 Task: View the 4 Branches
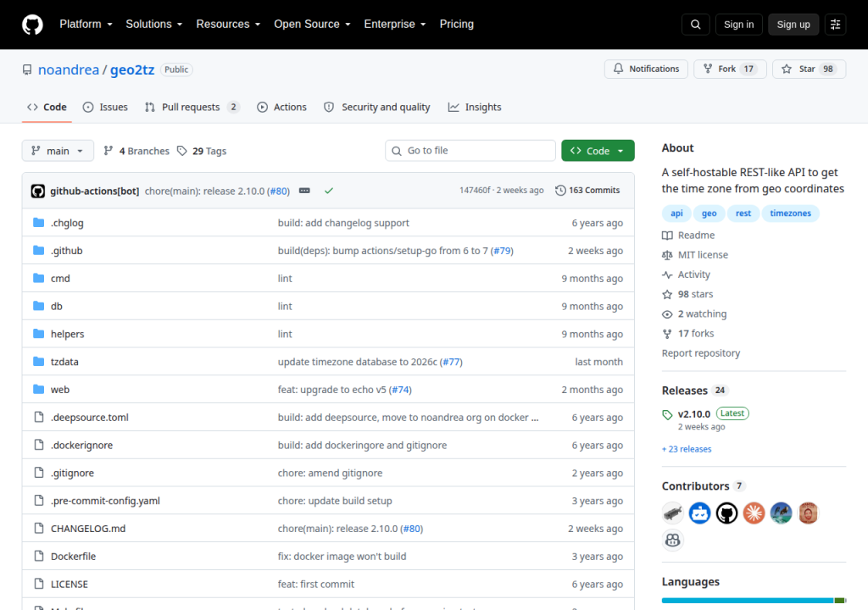[136, 151]
